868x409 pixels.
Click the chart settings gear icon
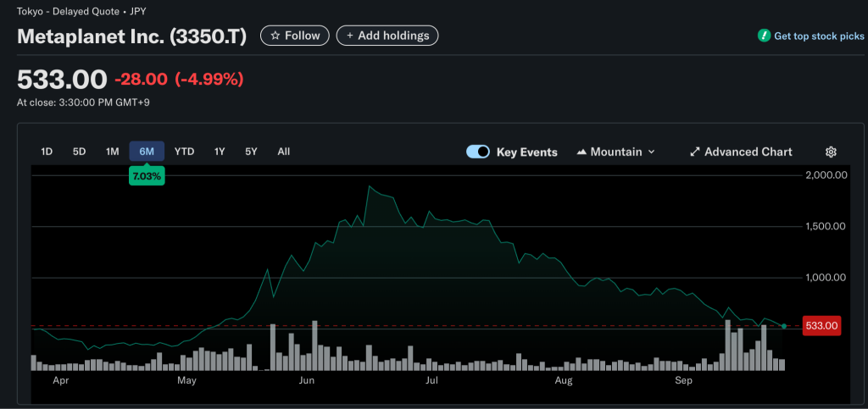pos(831,152)
